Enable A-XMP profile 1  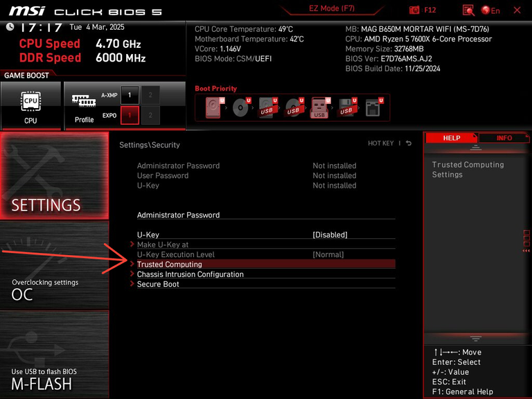click(129, 95)
